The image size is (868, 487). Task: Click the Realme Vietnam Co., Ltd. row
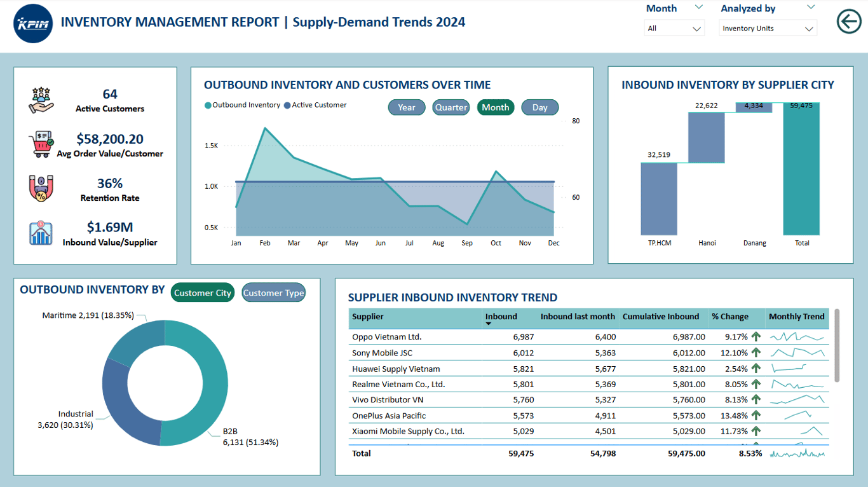(x=590, y=384)
